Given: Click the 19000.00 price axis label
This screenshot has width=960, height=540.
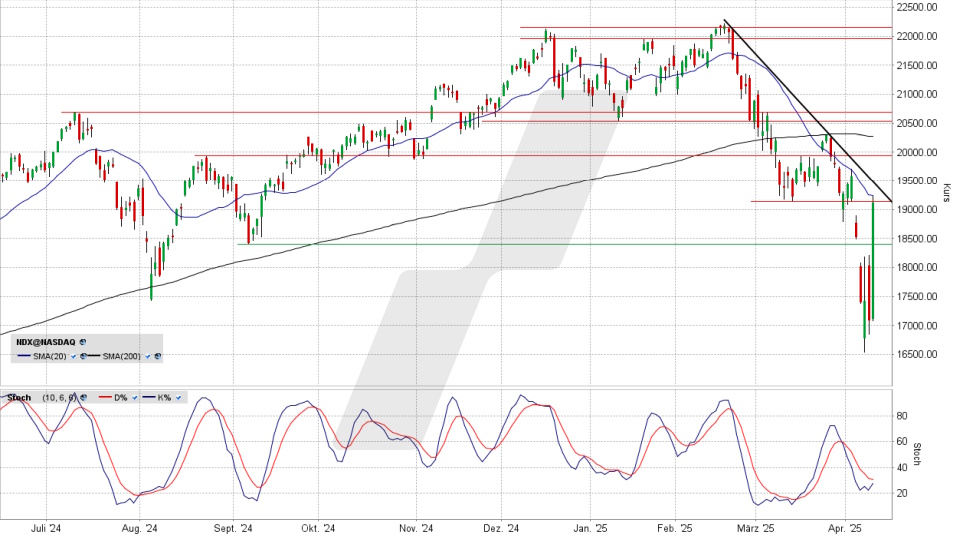Looking at the screenshot, I should pyautogui.click(x=917, y=209).
